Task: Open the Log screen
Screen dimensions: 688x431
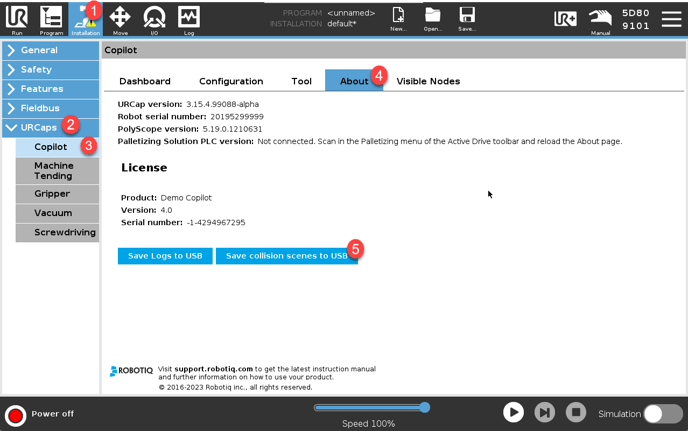Action: point(189,19)
